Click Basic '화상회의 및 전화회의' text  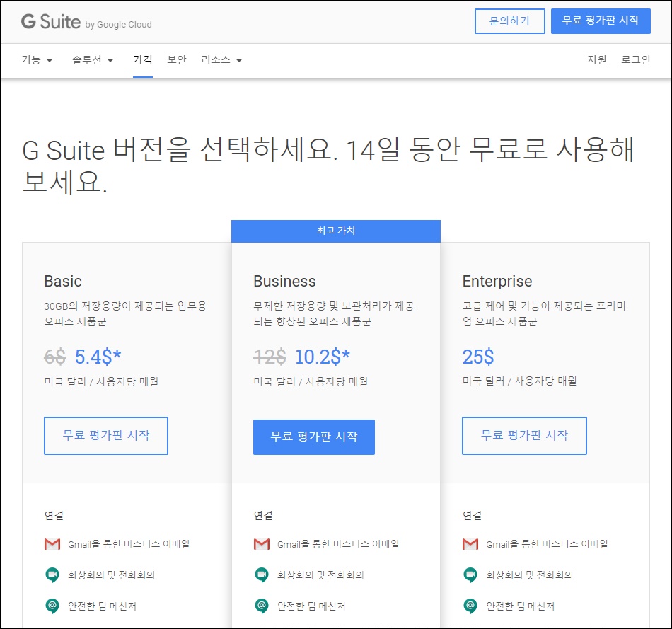point(112,575)
